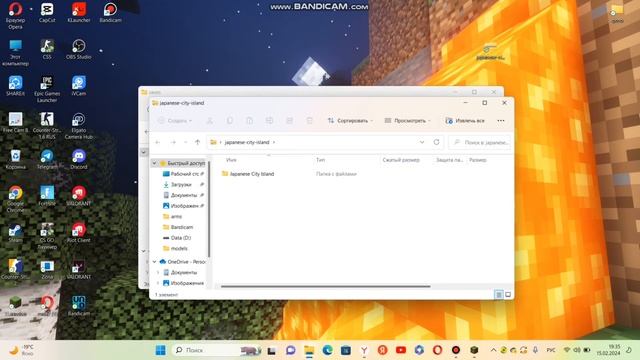The image size is (640, 360).
Task: Select the Elgato Camera Hub icon
Action: (x=79, y=126)
